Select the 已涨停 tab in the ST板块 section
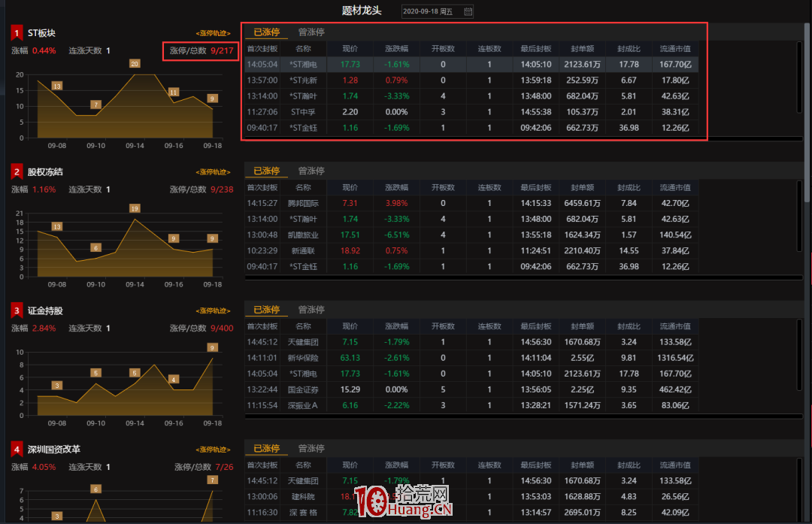 (x=266, y=32)
